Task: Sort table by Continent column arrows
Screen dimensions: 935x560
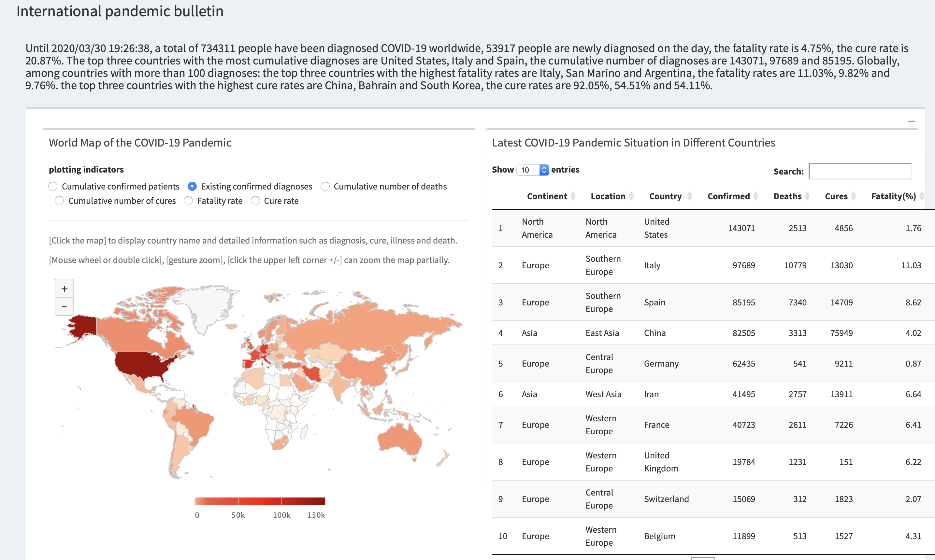Action: click(x=573, y=196)
